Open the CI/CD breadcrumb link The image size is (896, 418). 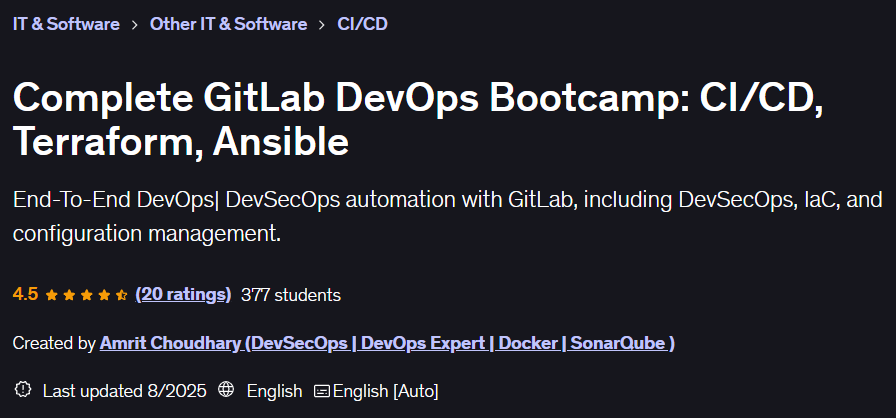[x=362, y=24]
